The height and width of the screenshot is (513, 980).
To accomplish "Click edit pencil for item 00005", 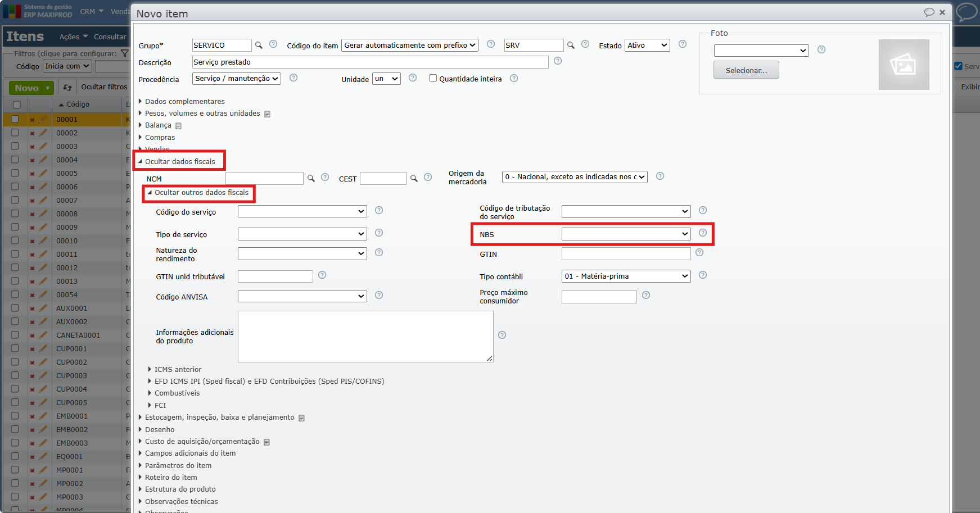I will [43, 173].
